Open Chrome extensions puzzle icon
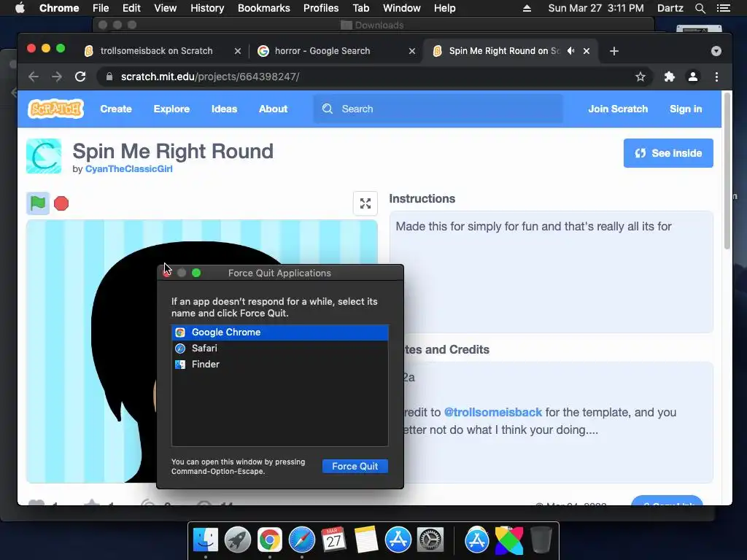The width and height of the screenshot is (747, 560). click(x=670, y=77)
